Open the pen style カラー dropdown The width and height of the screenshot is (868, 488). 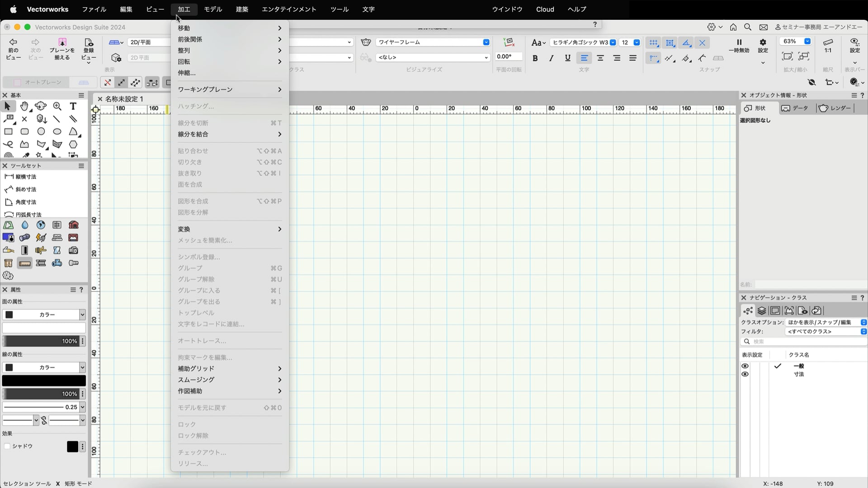tap(44, 367)
